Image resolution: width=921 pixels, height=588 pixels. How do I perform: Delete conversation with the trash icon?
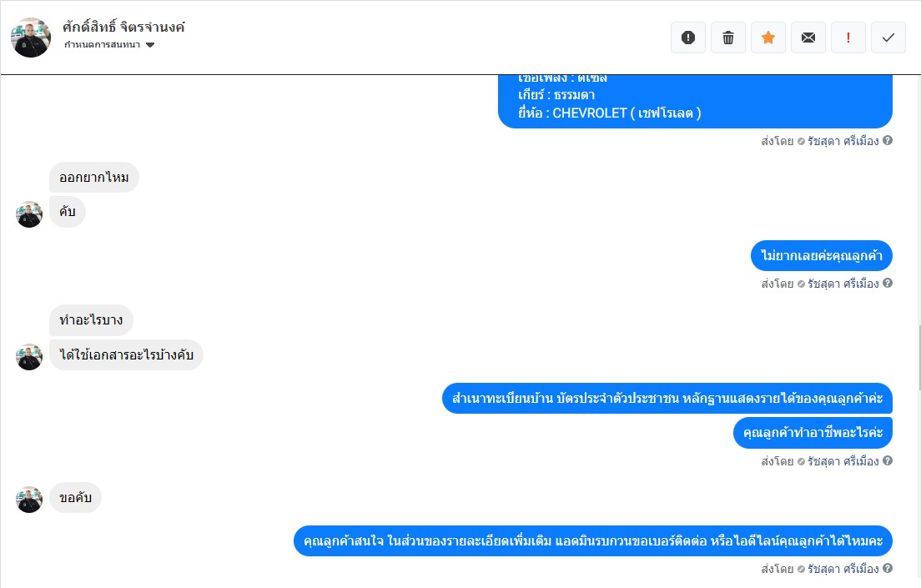727,38
